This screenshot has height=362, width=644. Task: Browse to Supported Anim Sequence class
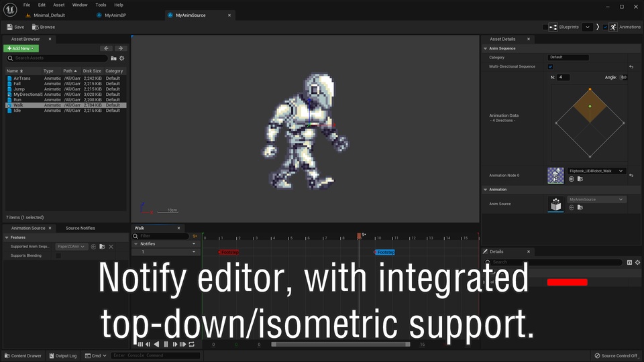[102, 247]
